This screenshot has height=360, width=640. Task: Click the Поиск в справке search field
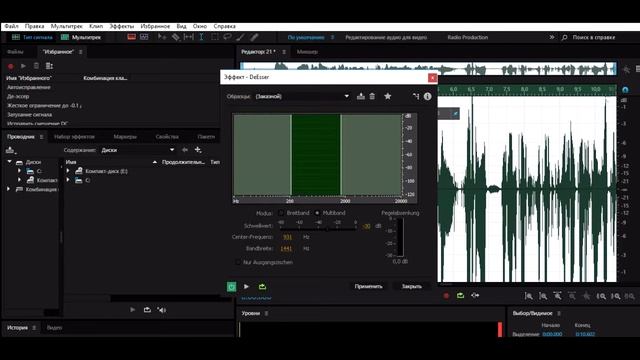(594, 37)
